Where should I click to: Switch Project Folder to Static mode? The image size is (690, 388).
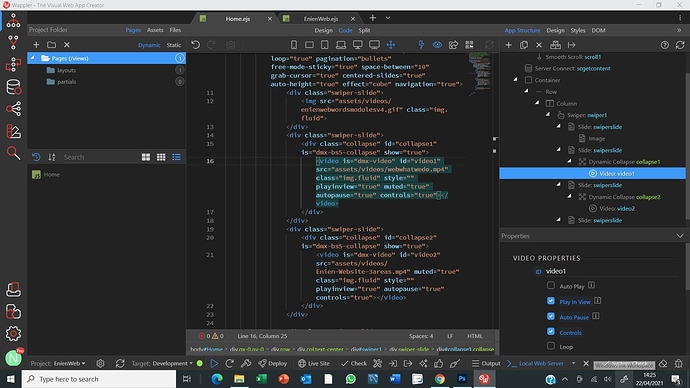(174, 45)
